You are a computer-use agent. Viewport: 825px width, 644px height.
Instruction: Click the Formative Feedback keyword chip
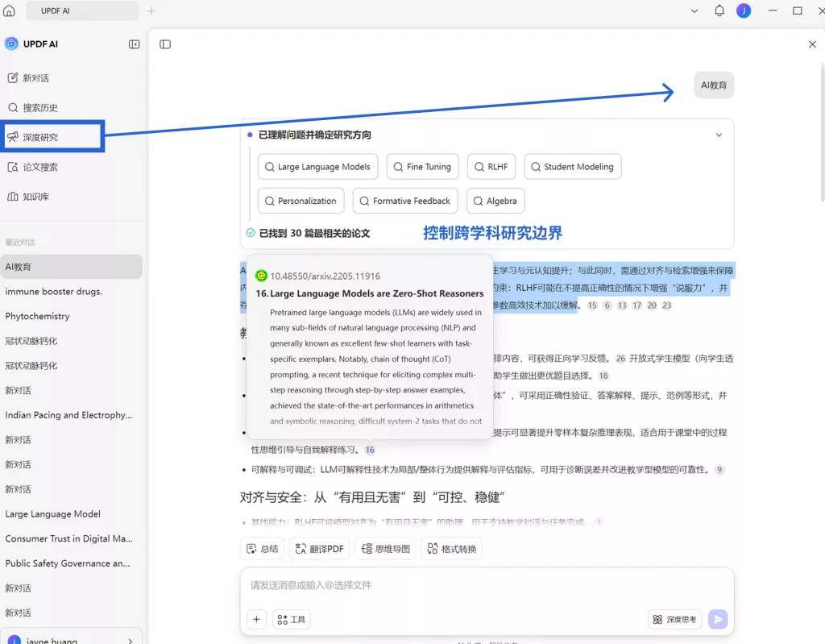(x=405, y=201)
